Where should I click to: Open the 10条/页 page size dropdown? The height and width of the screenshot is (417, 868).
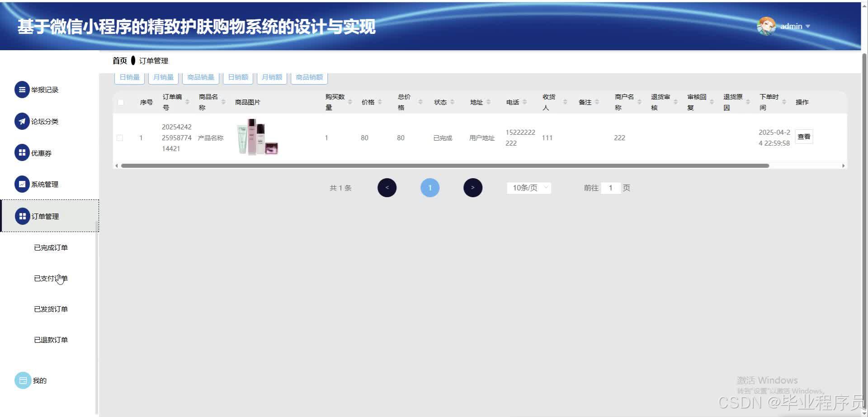click(x=528, y=187)
